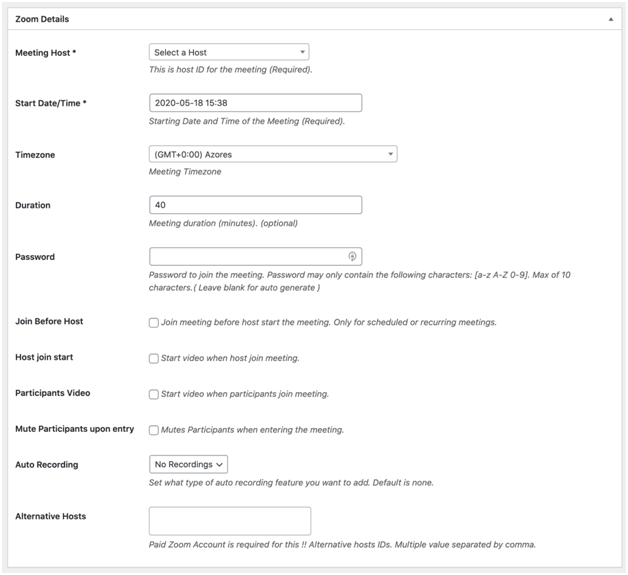Enable Join Before Host checkbox
This screenshot has width=628, height=575.
pyautogui.click(x=154, y=322)
